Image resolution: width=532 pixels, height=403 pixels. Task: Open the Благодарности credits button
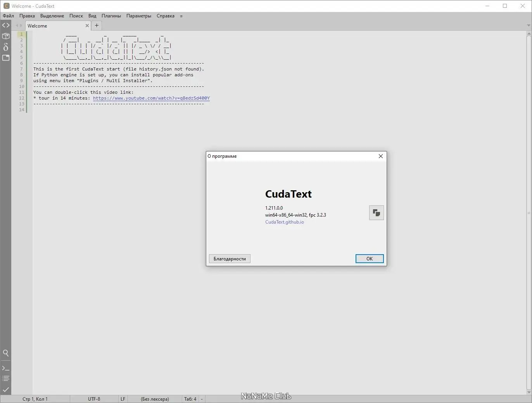click(230, 259)
